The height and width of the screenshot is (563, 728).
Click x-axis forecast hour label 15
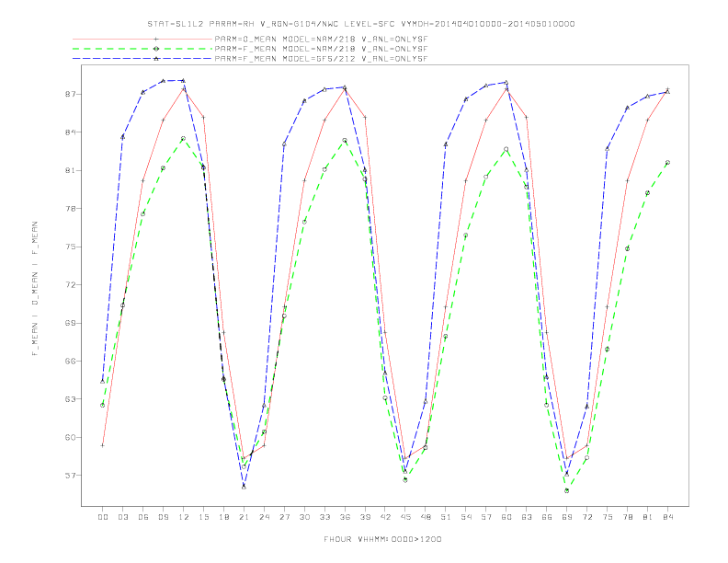coord(203,517)
